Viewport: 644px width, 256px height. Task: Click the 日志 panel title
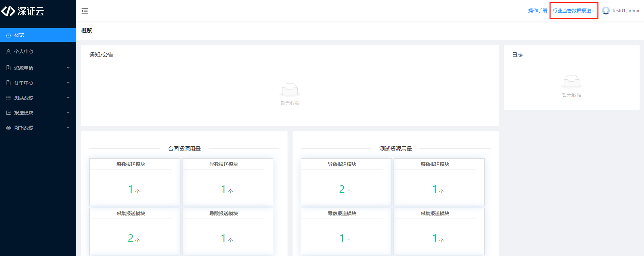517,55
